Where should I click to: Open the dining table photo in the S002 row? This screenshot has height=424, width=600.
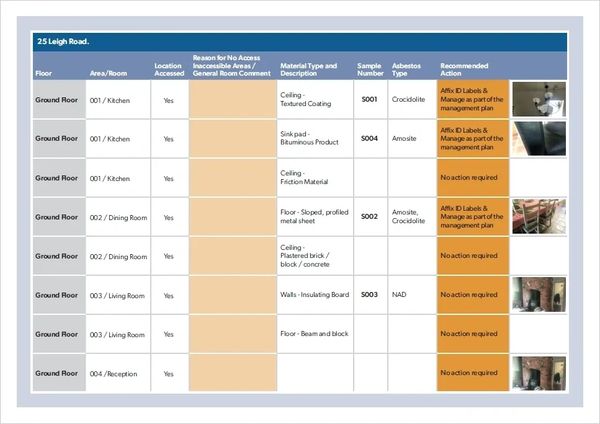click(x=539, y=217)
